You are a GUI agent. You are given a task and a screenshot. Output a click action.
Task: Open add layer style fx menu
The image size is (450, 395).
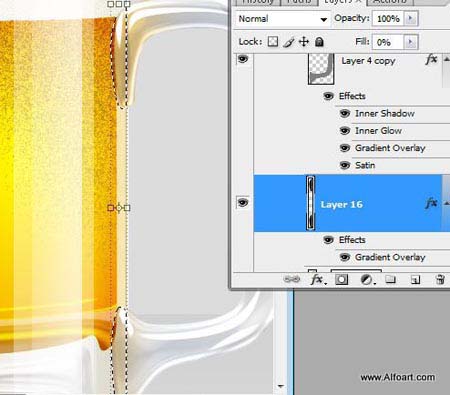[x=318, y=279]
